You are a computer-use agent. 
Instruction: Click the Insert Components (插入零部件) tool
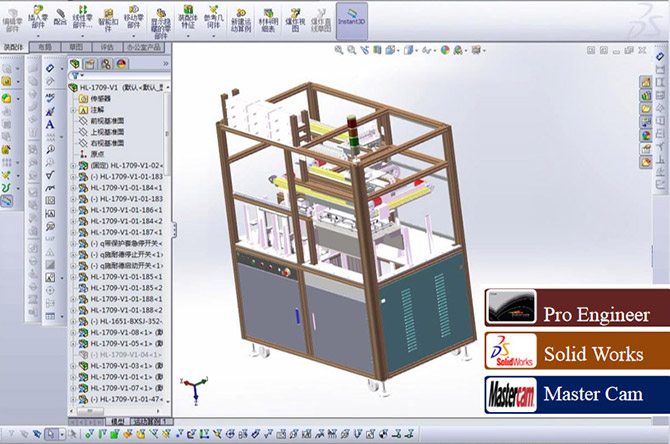(x=37, y=16)
